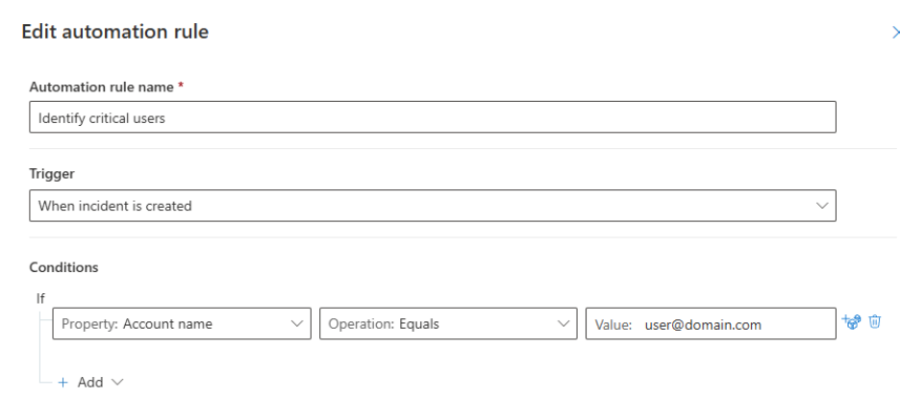The height and width of the screenshot is (414, 900).
Task: Click the 'Conditions' section label
Action: (x=55, y=267)
